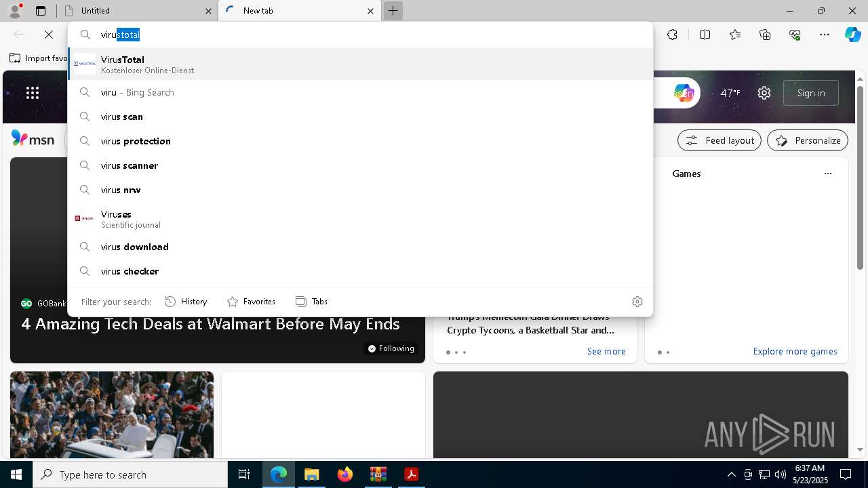
Task: Open the crowd photo news thumbnail
Action: [x=112, y=415]
